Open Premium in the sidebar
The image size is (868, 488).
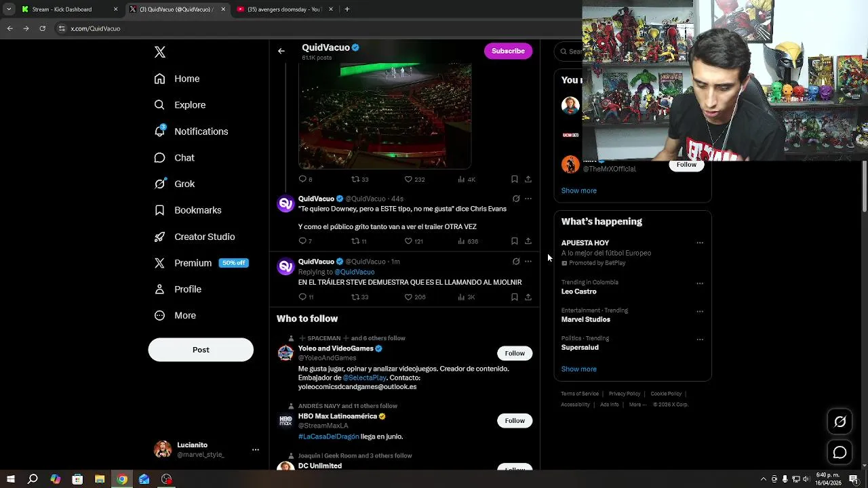coord(201,263)
